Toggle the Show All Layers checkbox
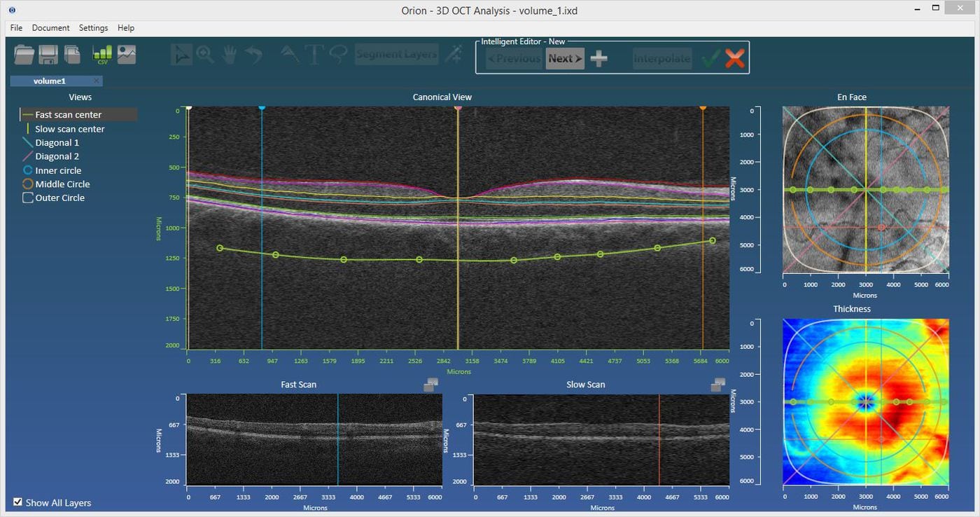The width and height of the screenshot is (980, 517). point(17,502)
